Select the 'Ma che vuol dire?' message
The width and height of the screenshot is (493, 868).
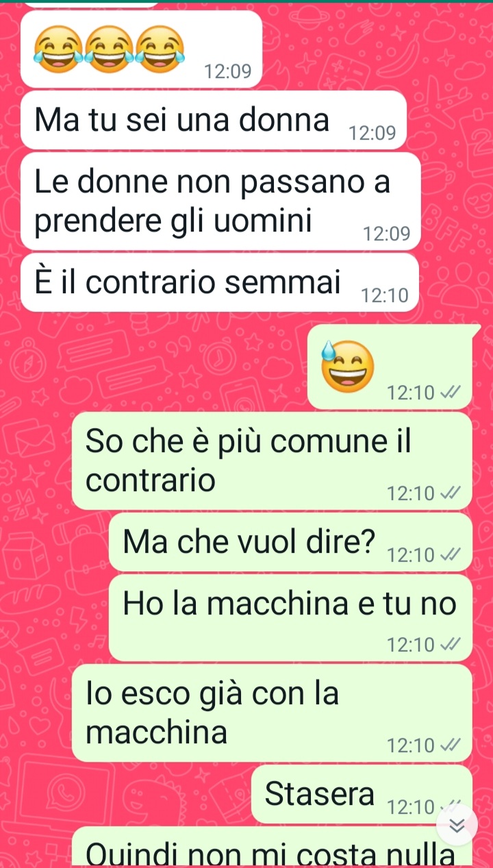coord(290,543)
